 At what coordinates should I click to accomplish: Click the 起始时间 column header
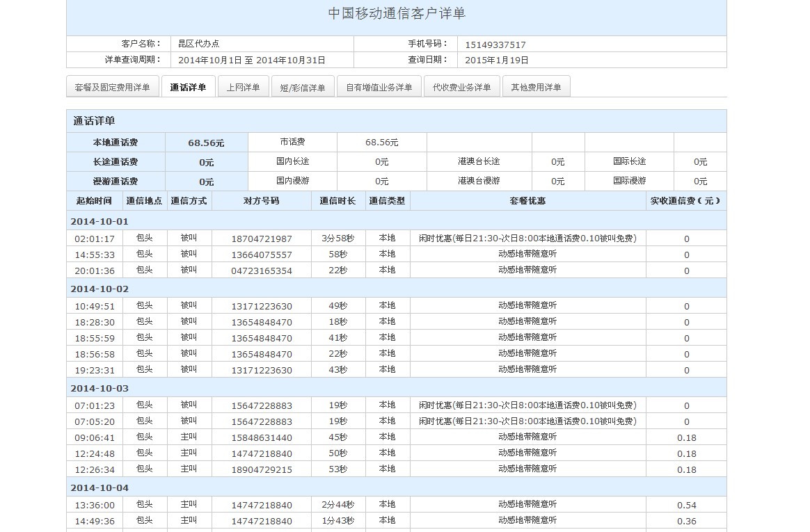94,201
